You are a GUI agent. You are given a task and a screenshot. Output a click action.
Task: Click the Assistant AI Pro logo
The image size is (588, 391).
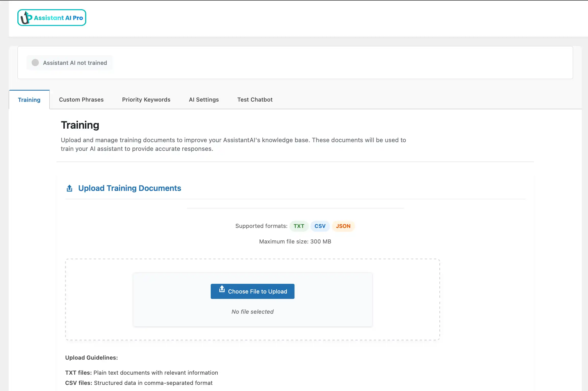point(52,17)
